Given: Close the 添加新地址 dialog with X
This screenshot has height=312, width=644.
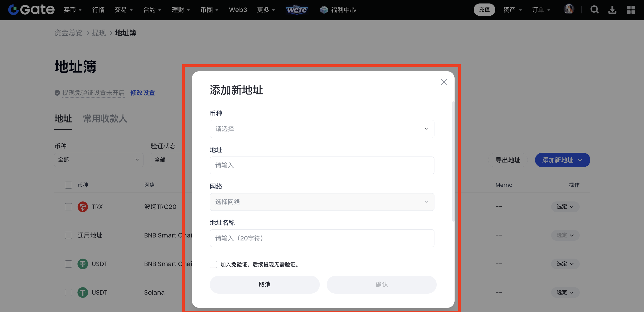Looking at the screenshot, I should 443,82.
